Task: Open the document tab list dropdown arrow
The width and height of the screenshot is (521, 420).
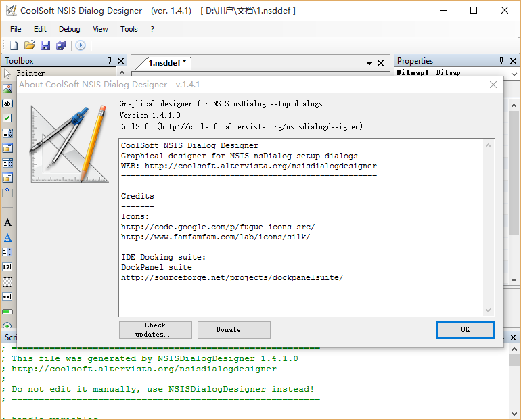Action: [369, 63]
